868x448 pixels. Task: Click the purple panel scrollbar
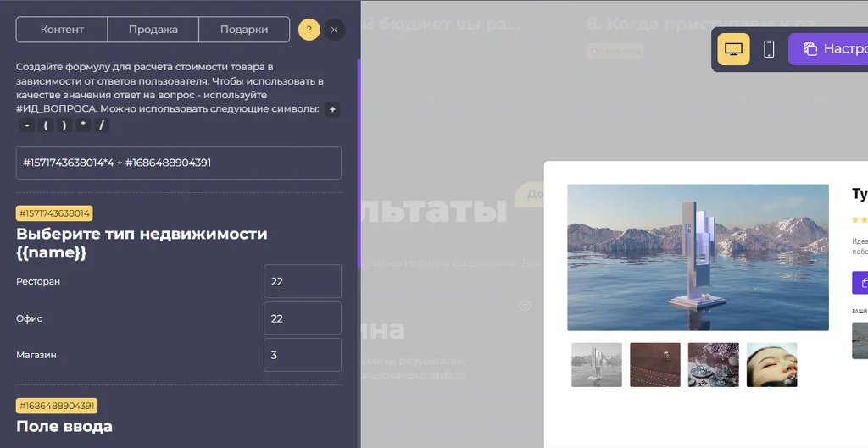[359, 164]
